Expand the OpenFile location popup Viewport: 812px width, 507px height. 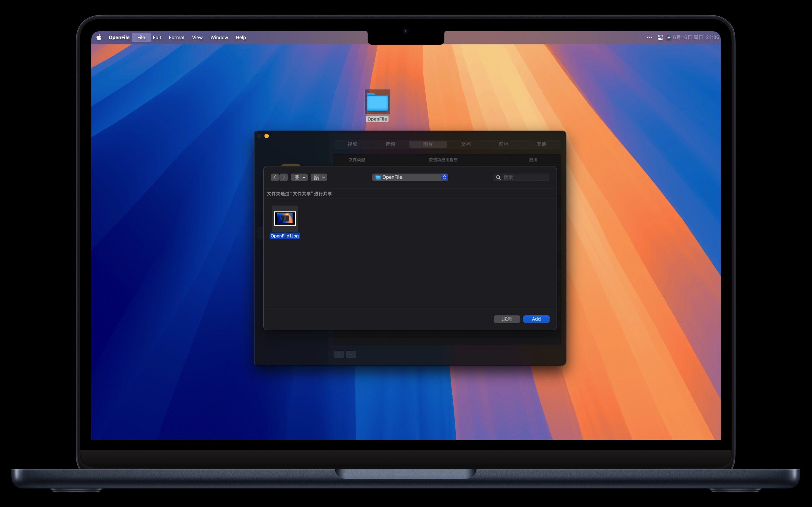pyautogui.click(x=410, y=177)
